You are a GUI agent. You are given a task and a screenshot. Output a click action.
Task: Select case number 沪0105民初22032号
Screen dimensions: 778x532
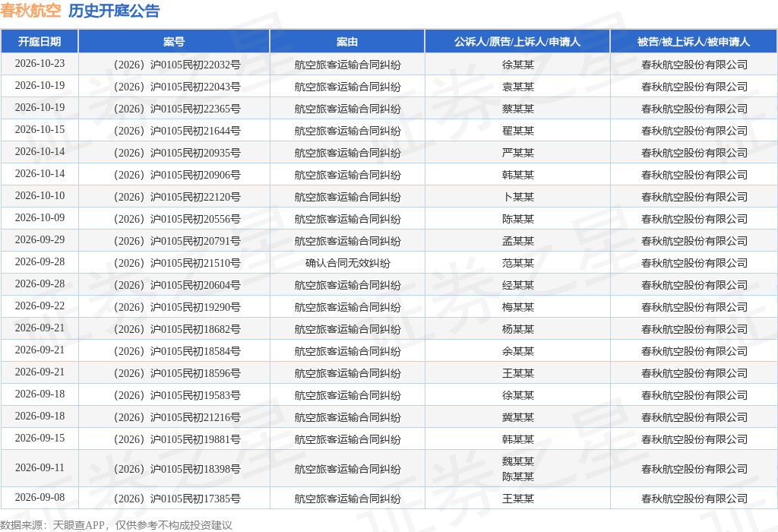177,65
